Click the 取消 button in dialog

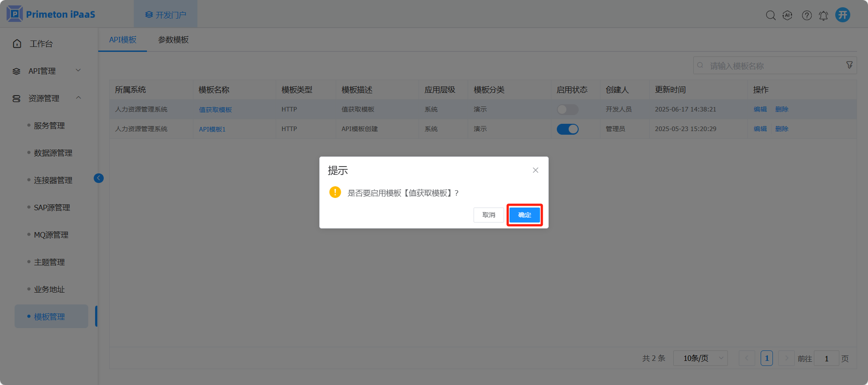coord(489,215)
